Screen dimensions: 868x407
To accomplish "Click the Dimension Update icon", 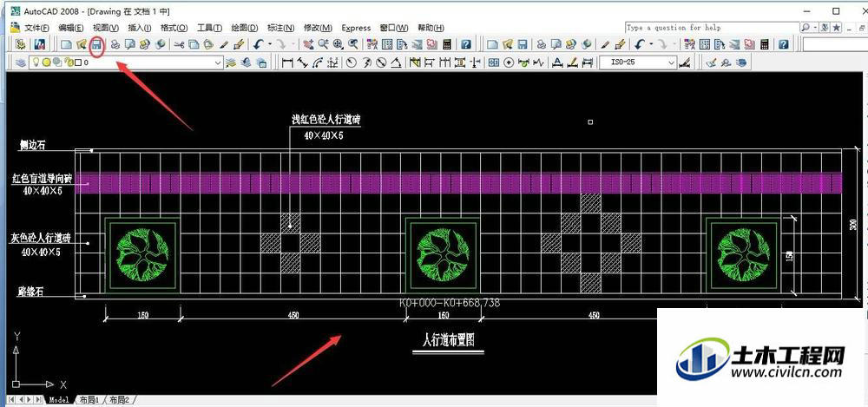I will click(x=588, y=62).
